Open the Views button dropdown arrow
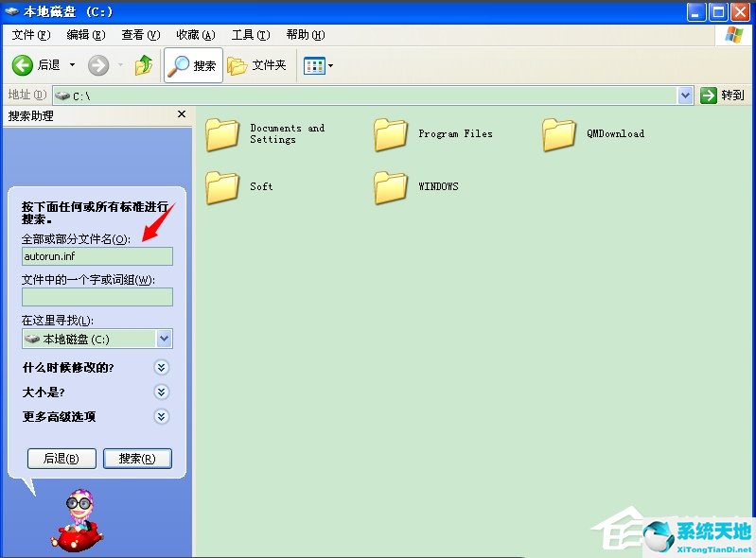Screen dimensions: 756x558 click(x=330, y=66)
